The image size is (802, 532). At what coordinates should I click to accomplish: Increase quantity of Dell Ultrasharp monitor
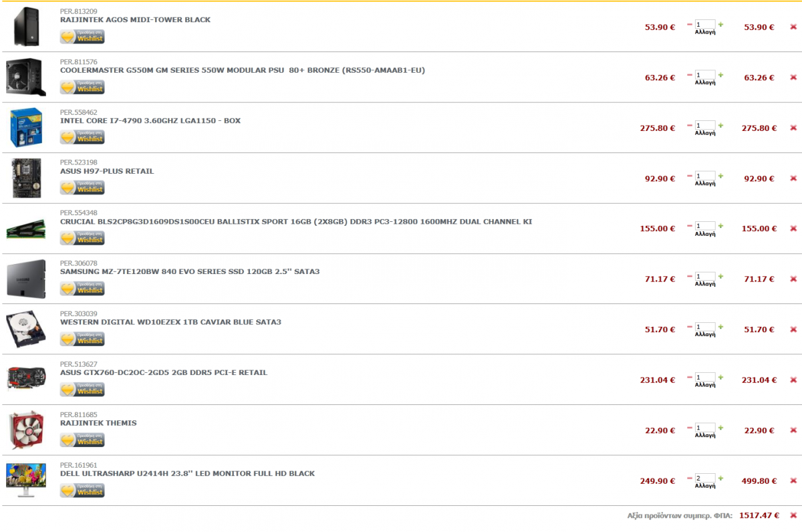pyautogui.click(x=720, y=478)
